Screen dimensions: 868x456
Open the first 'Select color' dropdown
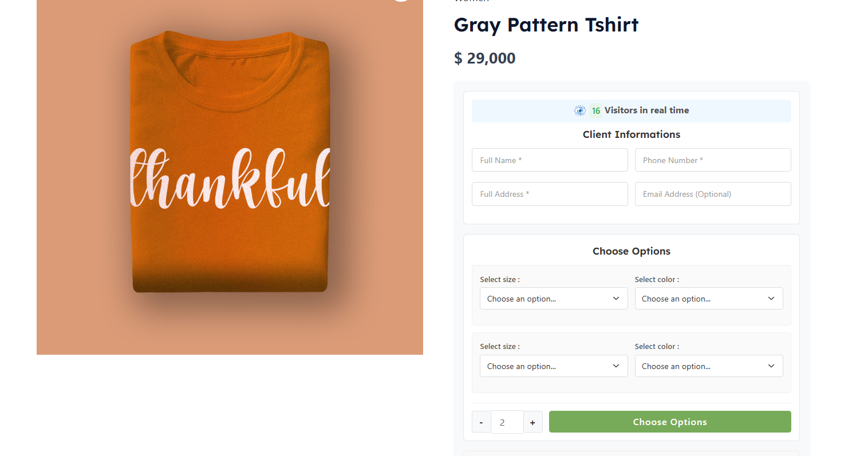coord(708,298)
